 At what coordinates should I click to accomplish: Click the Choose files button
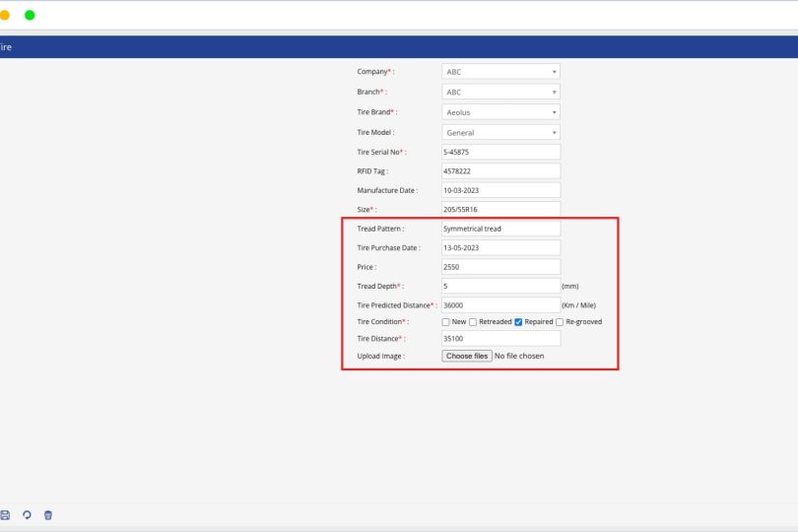466,356
